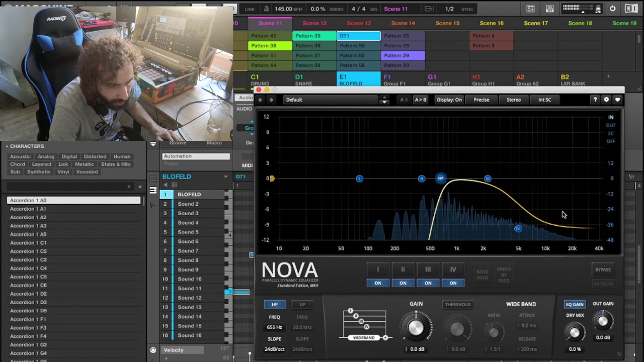Clear the browser search with X
Screen dimensions: 644x362
click(x=129, y=187)
